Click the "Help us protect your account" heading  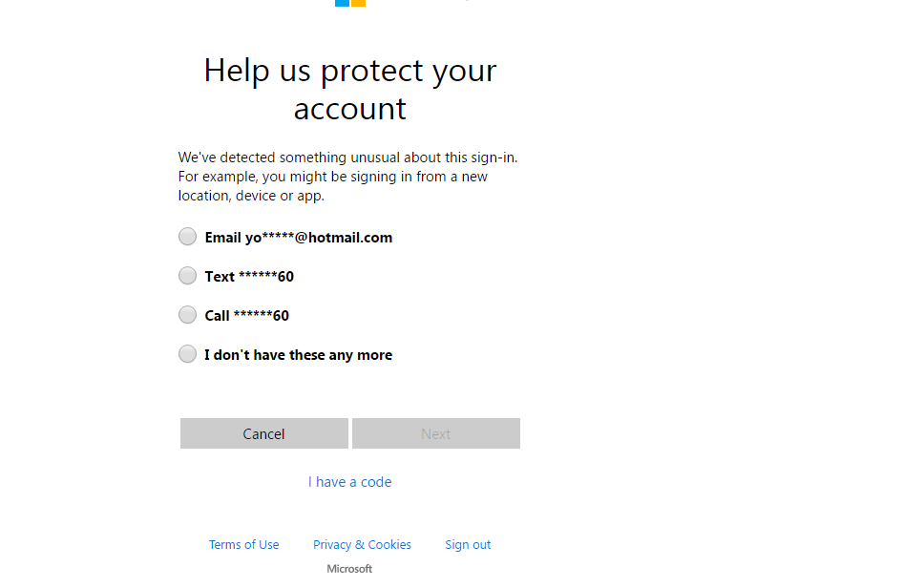pos(350,90)
